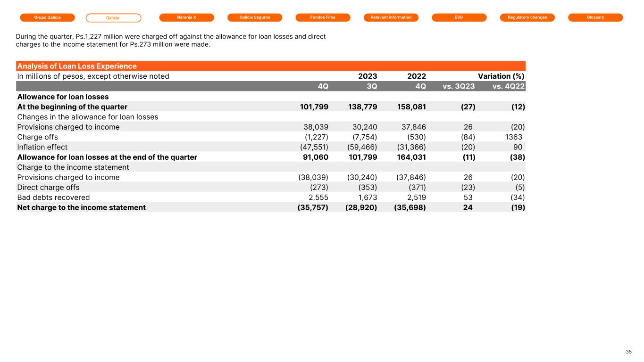Switch to the Galicia Seguros tab
This screenshot has width=644, height=362.
point(255,17)
